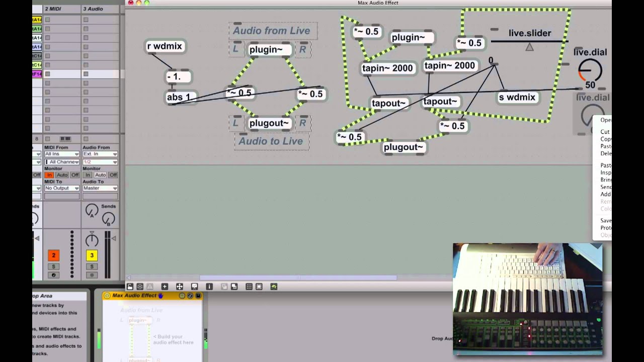The height and width of the screenshot is (362, 644).
Task: Open Audio To 'Master' dropdown
Action: (100, 188)
